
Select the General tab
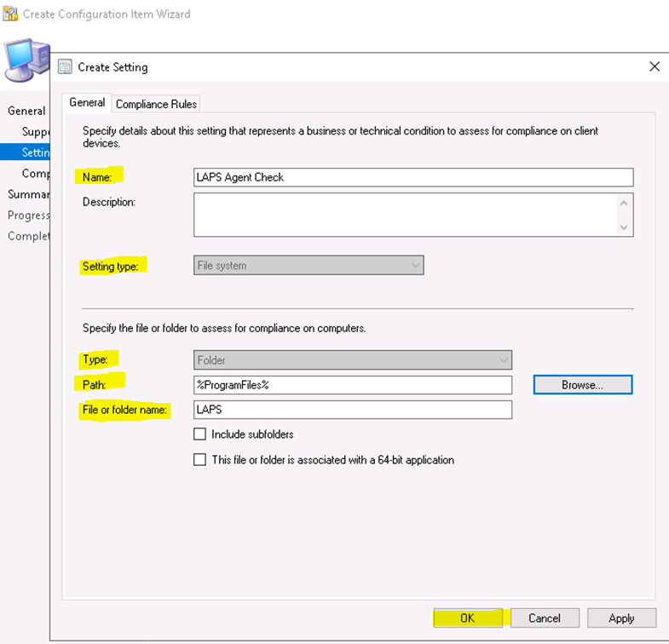coord(87,103)
